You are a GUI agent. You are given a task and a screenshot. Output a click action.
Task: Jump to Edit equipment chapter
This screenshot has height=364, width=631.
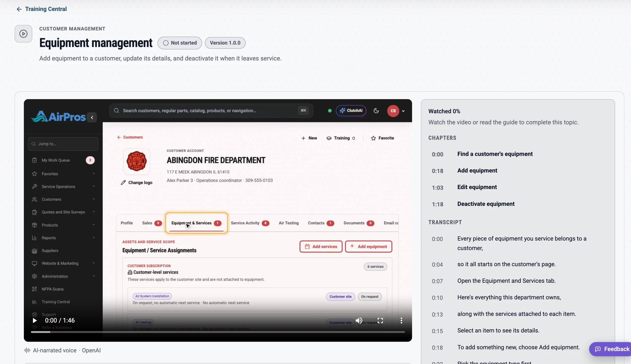click(477, 187)
